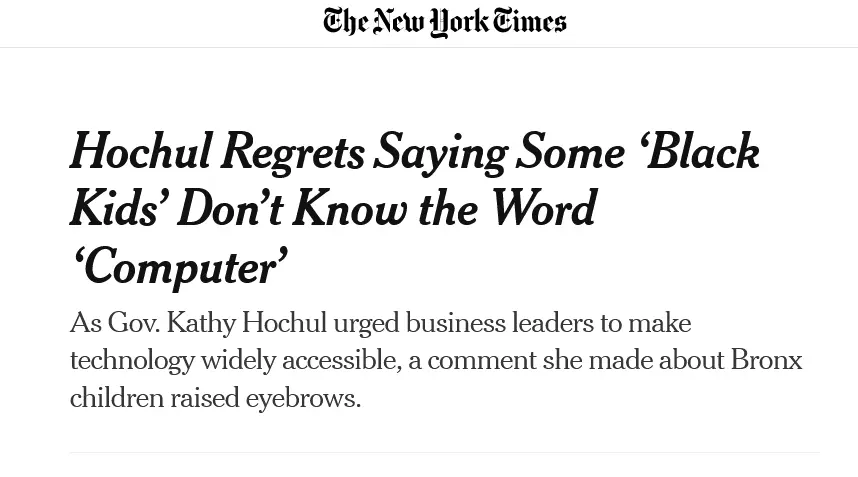Select the word "Hochul" in the headline

tap(141, 152)
